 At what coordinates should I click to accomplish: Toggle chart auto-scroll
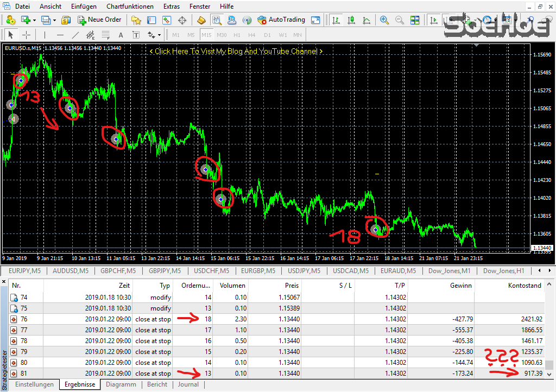tap(434, 20)
